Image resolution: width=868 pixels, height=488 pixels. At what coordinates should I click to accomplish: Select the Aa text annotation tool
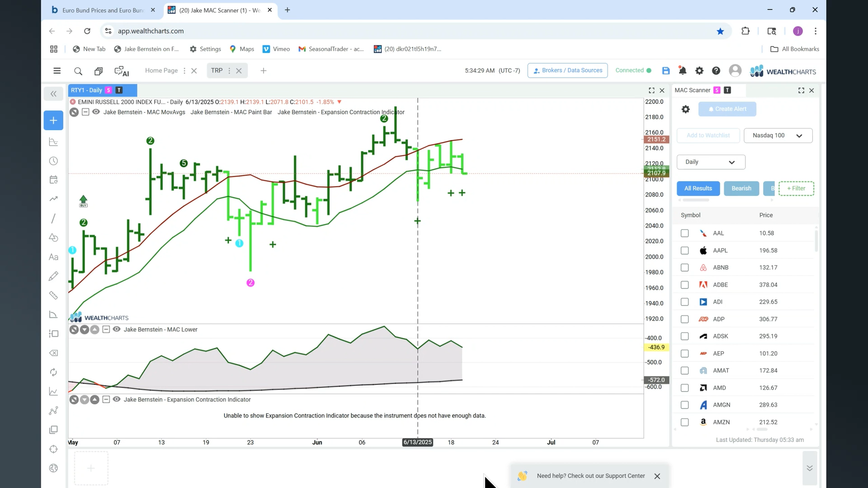tap(53, 257)
